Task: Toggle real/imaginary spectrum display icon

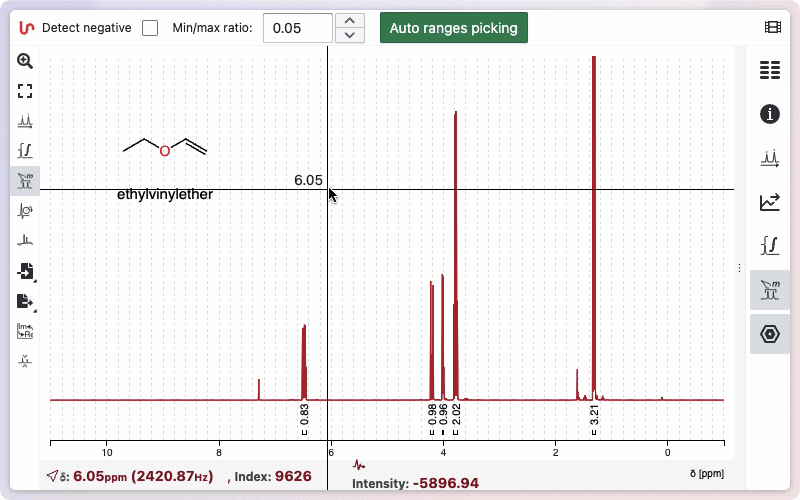Action: click(x=25, y=331)
